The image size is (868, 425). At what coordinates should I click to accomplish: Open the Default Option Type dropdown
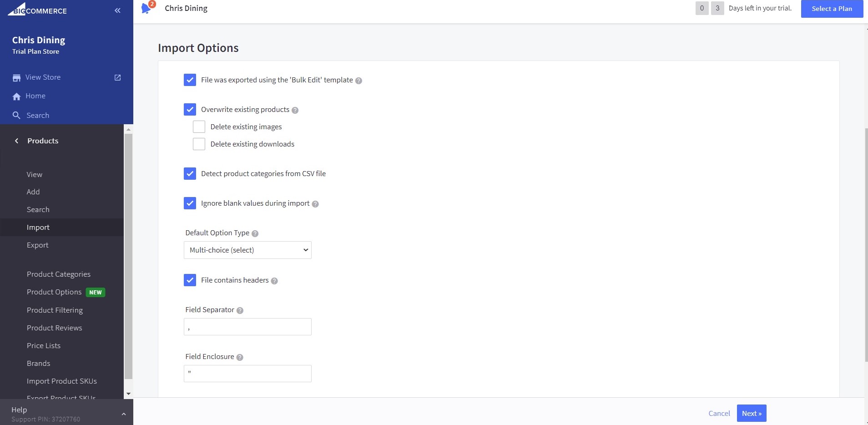pos(247,250)
